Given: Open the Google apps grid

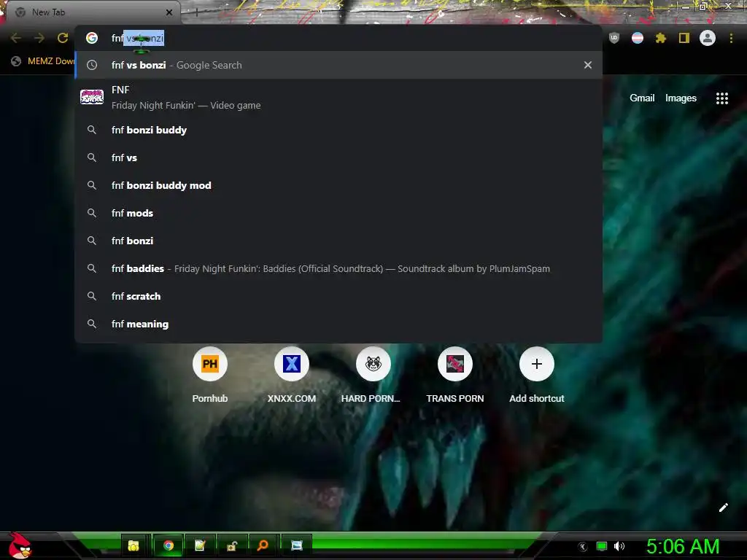Looking at the screenshot, I should [x=722, y=98].
